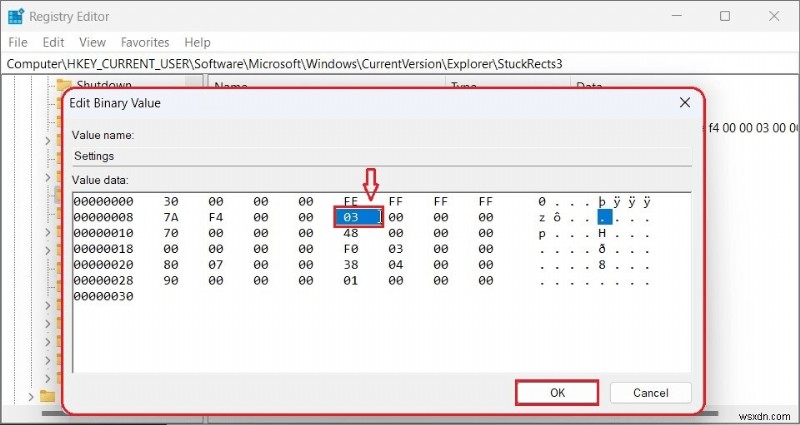This screenshot has width=800, height=425.
Task: Click the offset label 00000008
Action: tap(104, 218)
